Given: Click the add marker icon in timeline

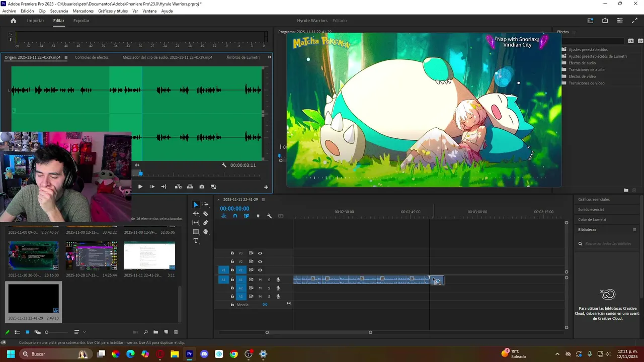Looking at the screenshot, I should (x=258, y=216).
